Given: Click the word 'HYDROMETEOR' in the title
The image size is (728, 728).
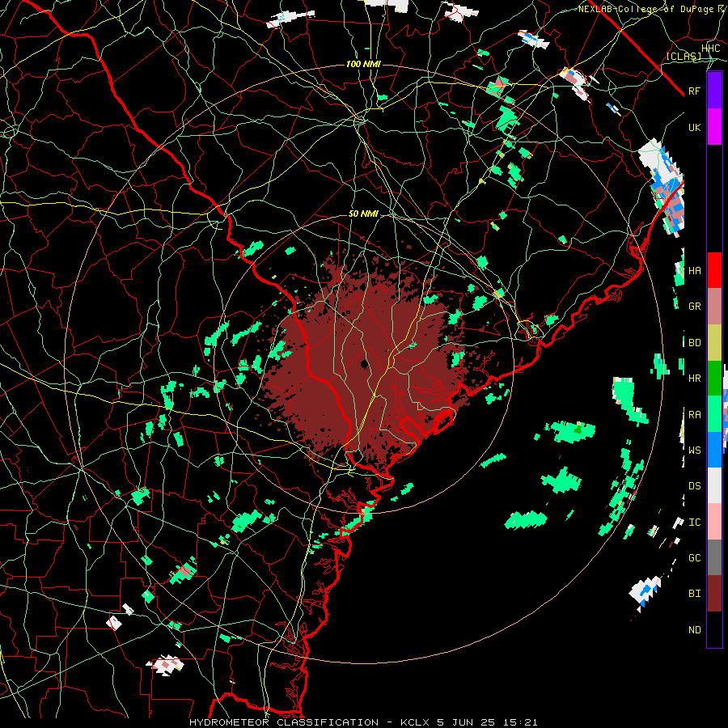Looking at the screenshot, I should (230, 722).
